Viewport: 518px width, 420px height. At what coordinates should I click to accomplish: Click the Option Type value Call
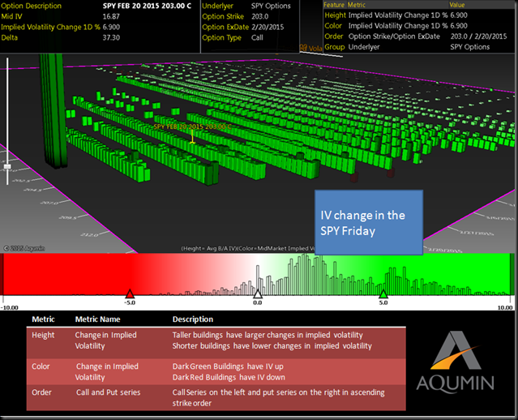257,37
